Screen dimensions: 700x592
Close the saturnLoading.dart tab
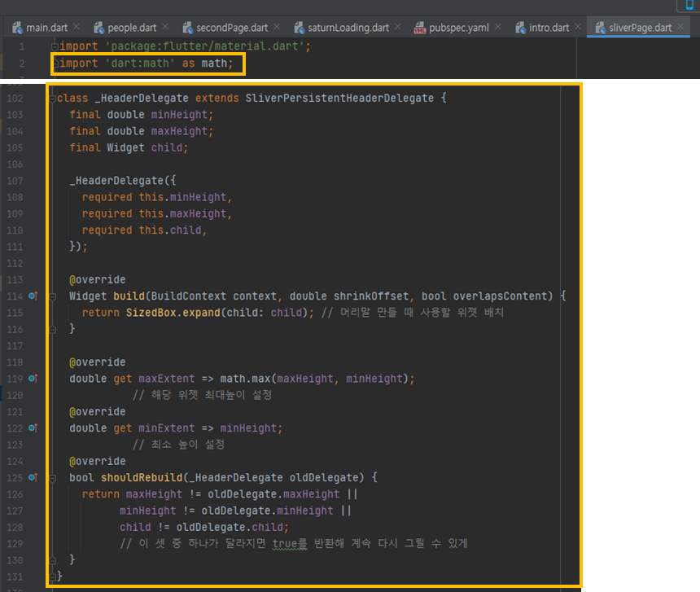pos(398,27)
